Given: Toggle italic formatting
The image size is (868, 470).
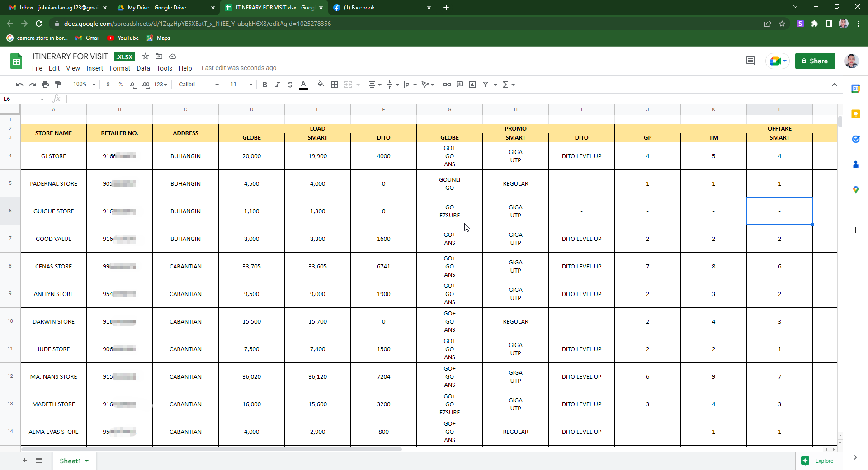Looking at the screenshot, I should 277,85.
